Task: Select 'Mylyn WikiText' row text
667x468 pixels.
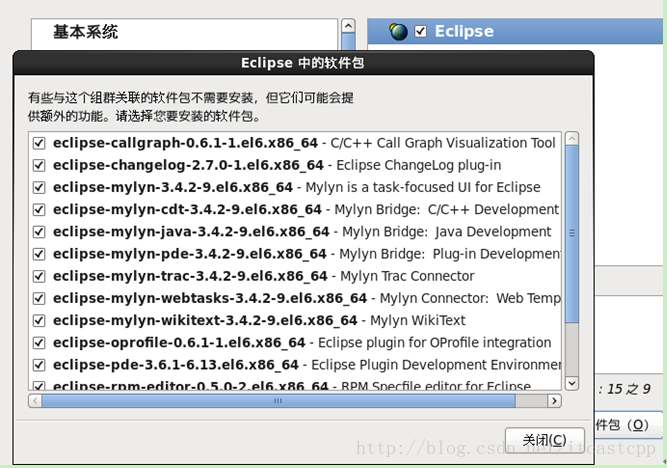Action: pos(418,320)
